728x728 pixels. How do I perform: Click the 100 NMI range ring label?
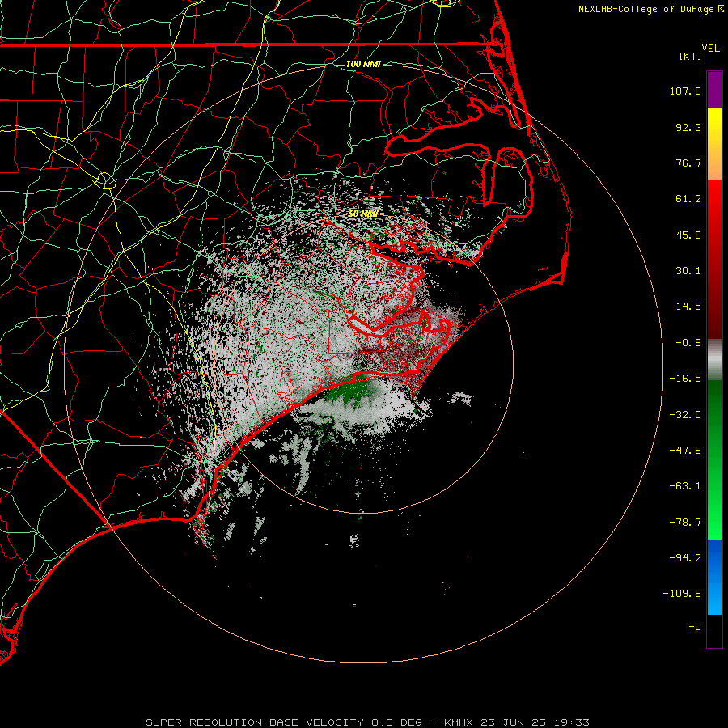363,64
